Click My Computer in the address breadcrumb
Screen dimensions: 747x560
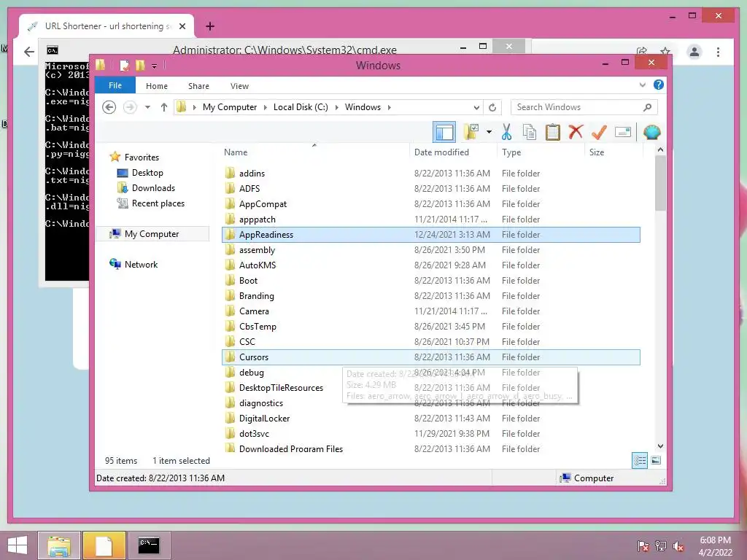(x=230, y=107)
